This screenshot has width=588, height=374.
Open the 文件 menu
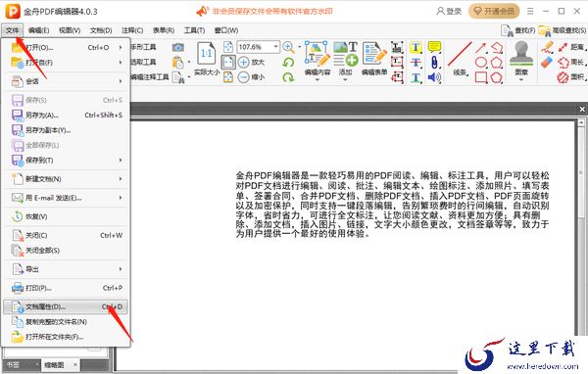[x=12, y=30]
